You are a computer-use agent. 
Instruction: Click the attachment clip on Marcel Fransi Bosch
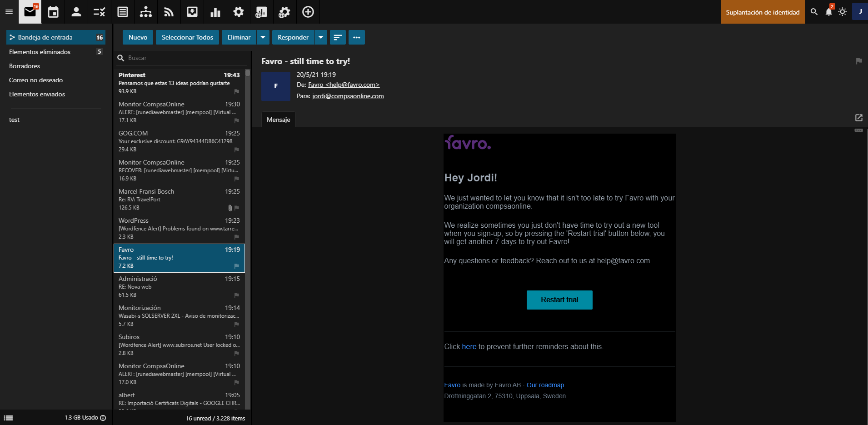pyautogui.click(x=230, y=208)
